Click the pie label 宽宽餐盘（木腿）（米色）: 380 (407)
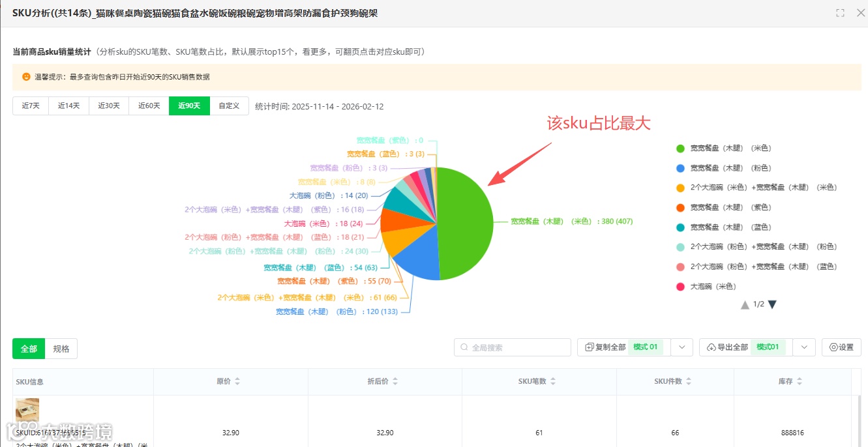 click(571, 222)
